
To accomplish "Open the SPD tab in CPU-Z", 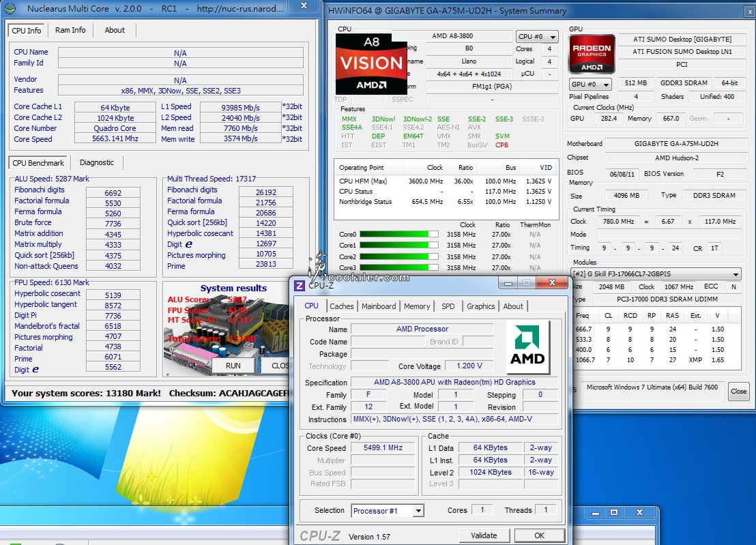I will (448, 306).
